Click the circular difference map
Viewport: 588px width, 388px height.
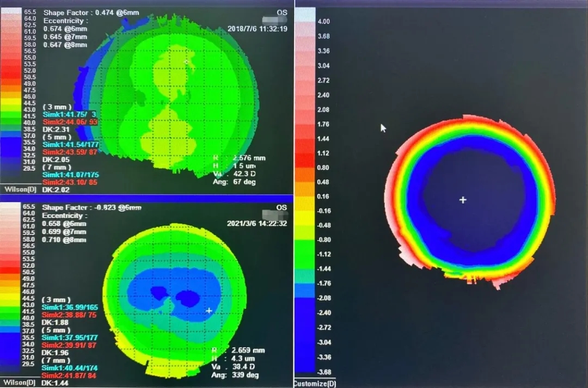click(x=470, y=202)
